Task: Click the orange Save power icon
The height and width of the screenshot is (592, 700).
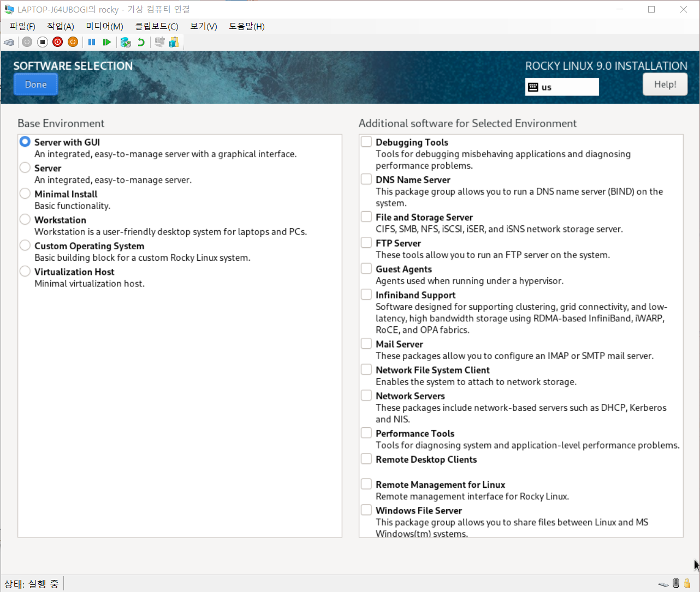Action: click(73, 42)
